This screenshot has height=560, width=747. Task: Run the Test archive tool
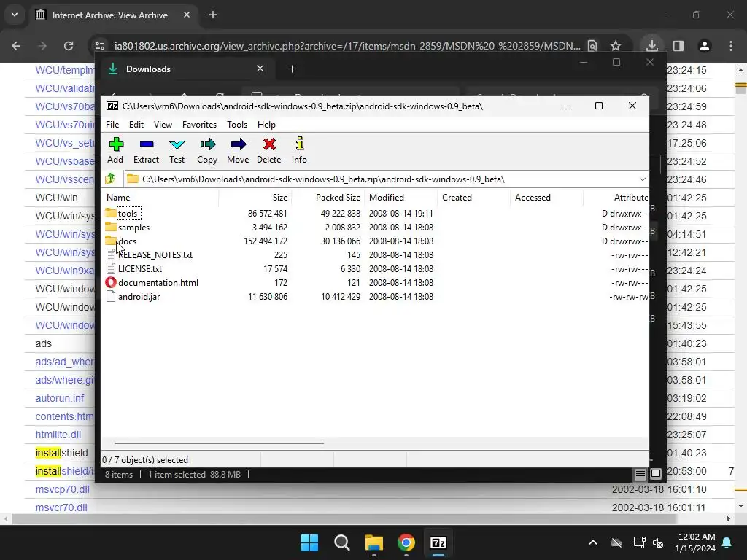point(177,150)
